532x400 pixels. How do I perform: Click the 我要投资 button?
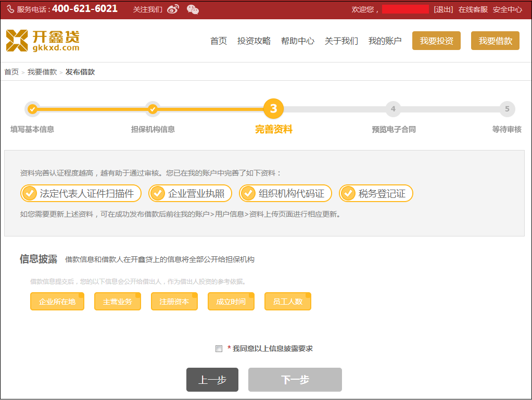[436, 41]
